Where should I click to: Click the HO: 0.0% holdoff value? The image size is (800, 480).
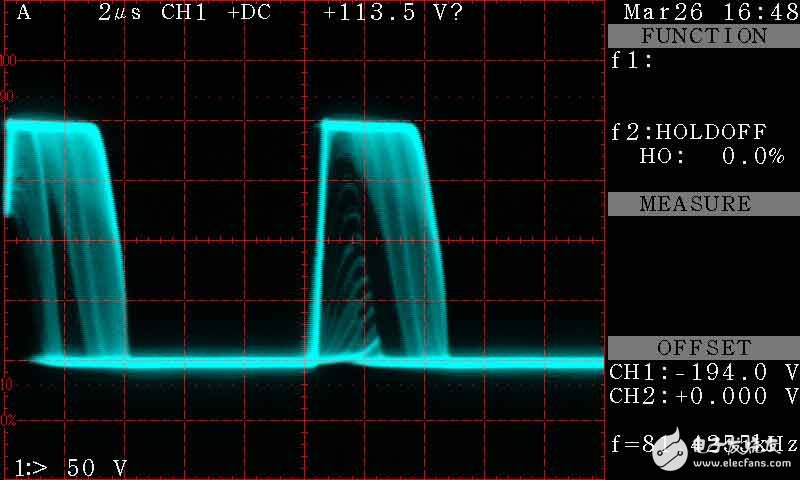tap(712, 156)
